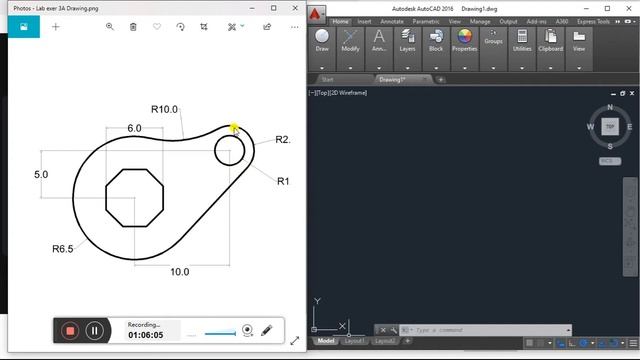The image size is (640, 360).
Task: Close the command line with its X icon
Action: coord(383,330)
